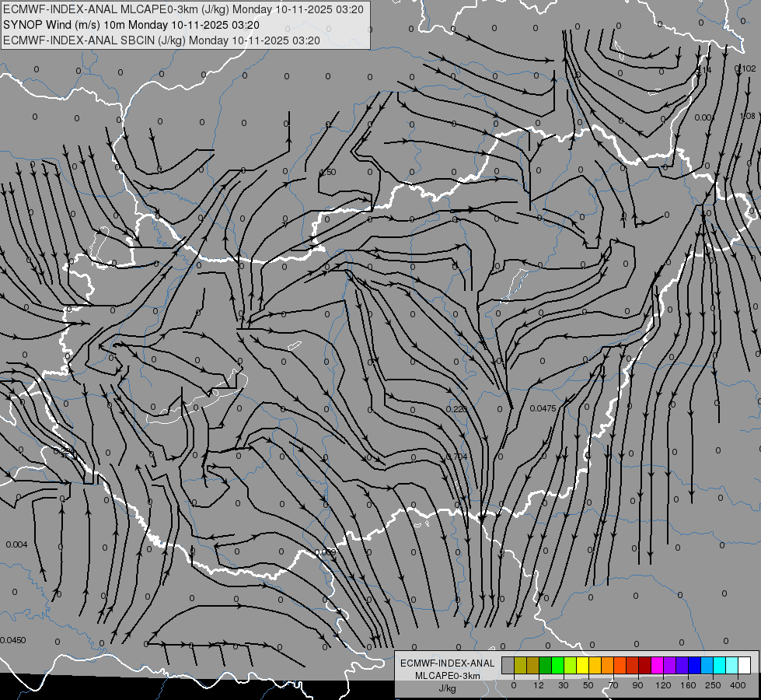This screenshot has width=761, height=700.
Task: Click the 0.102 value near the right edge
Action: click(746, 68)
